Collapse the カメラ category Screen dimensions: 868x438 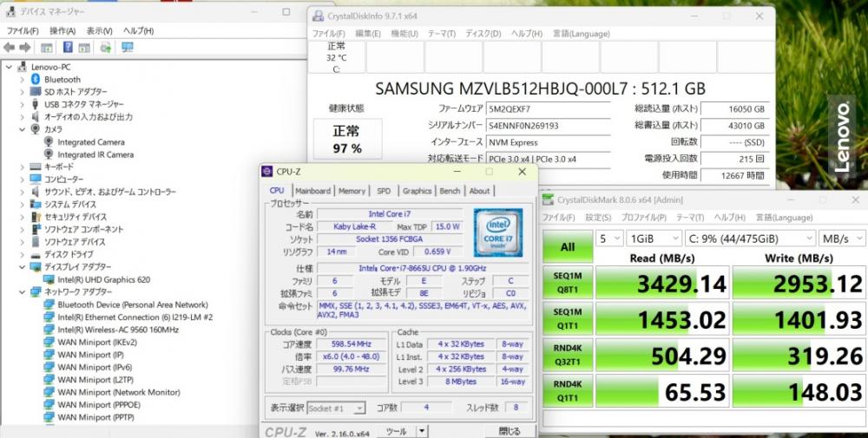click(x=23, y=129)
